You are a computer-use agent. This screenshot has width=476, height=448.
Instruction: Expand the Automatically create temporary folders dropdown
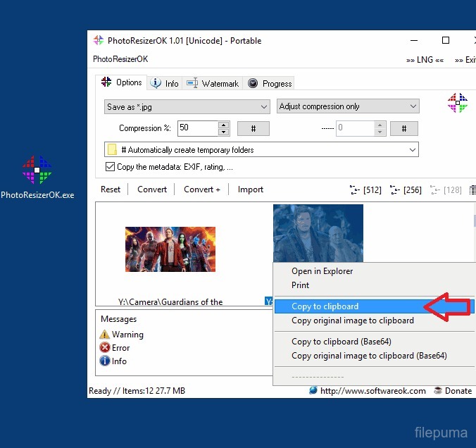pyautogui.click(x=412, y=150)
